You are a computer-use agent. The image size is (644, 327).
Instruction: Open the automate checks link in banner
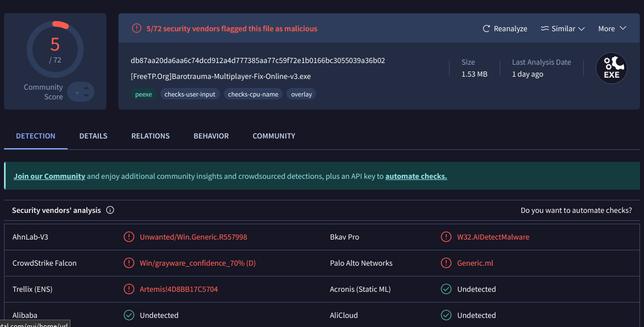416,176
